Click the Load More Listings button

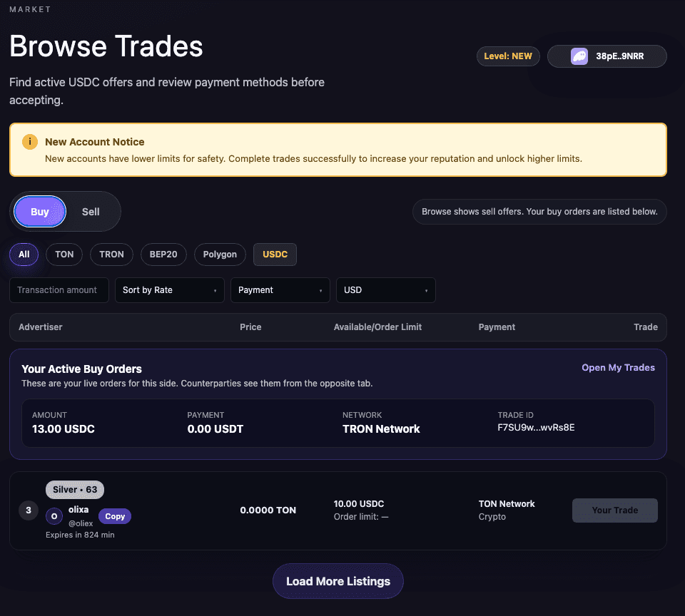pyautogui.click(x=338, y=581)
